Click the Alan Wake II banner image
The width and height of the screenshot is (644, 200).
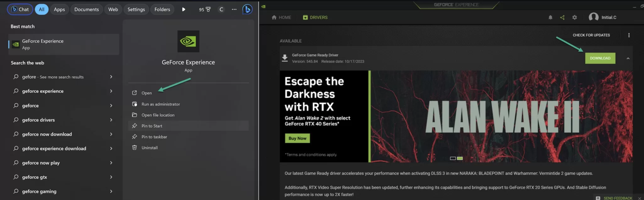tap(502, 116)
